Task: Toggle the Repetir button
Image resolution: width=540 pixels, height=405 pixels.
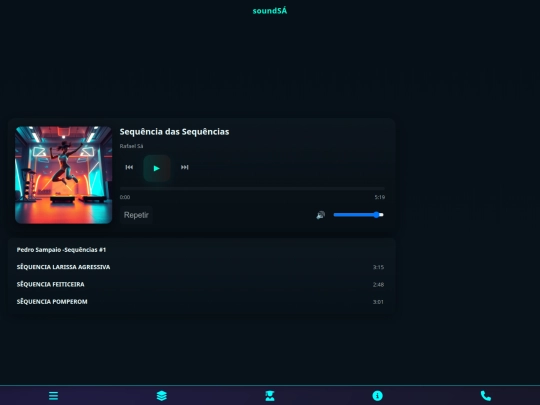Action: point(136,215)
